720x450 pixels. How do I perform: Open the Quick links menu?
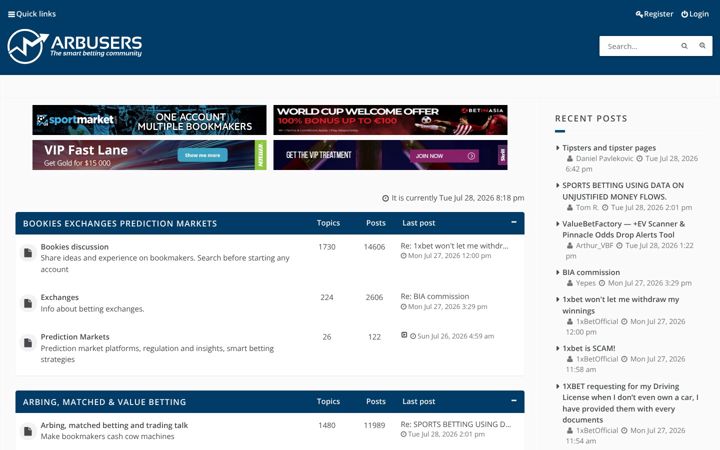(x=32, y=14)
